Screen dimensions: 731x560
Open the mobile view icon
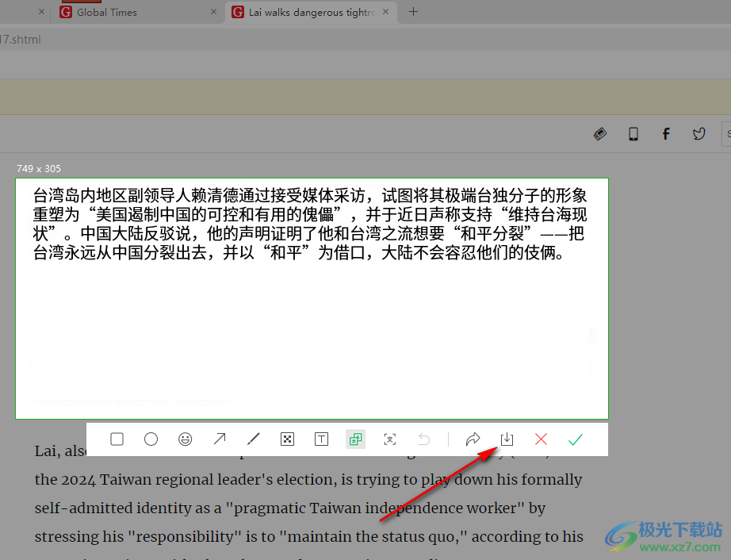pyautogui.click(x=633, y=133)
